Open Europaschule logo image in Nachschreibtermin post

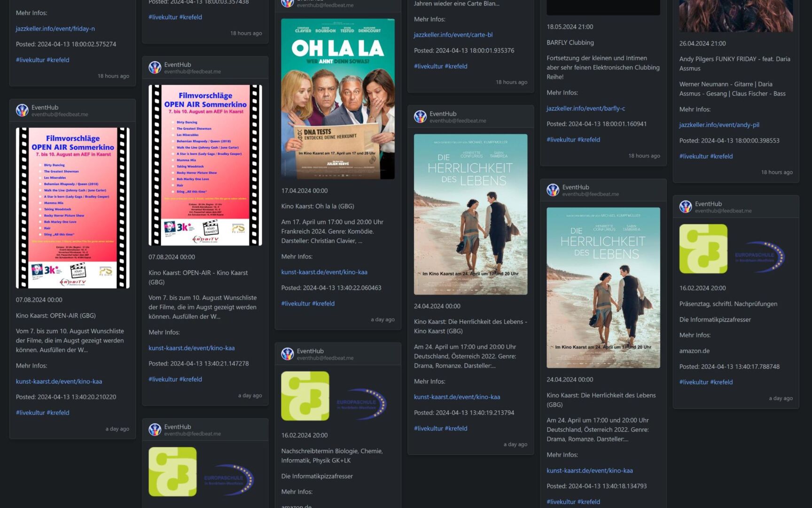pyautogui.click(x=338, y=396)
